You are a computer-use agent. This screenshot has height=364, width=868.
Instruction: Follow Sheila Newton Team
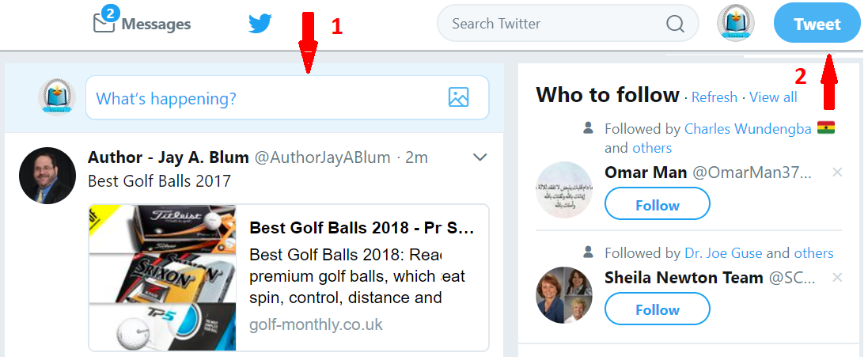[657, 309]
